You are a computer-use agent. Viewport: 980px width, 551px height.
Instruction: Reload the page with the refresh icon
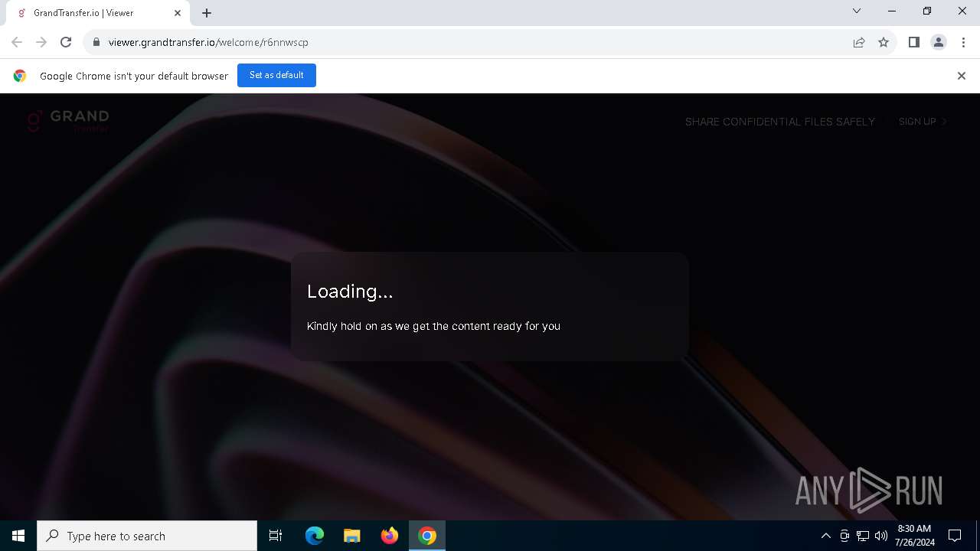(x=66, y=42)
